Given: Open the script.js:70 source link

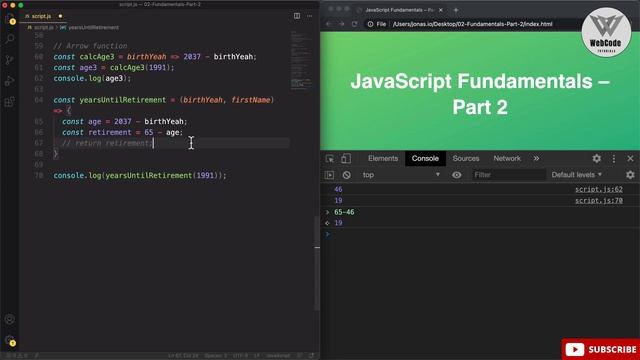Looking at the screenshot, I should click(x=599, y=200).
